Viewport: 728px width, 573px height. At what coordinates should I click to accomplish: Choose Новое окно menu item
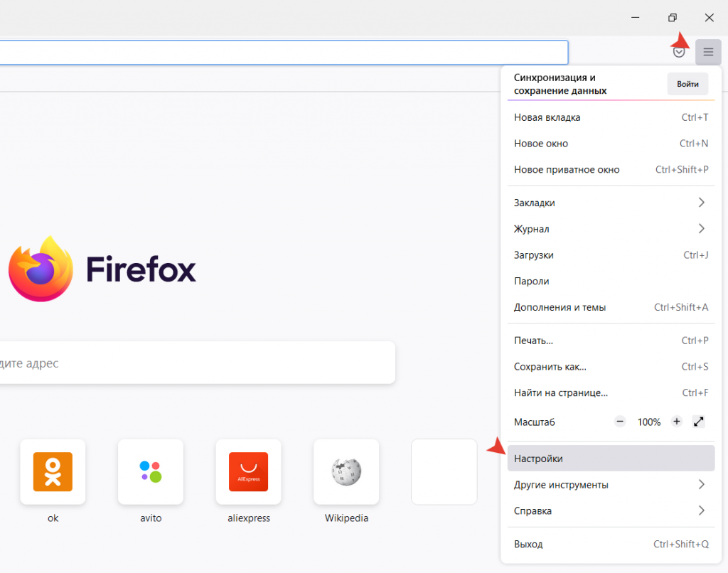pos(611,144)
